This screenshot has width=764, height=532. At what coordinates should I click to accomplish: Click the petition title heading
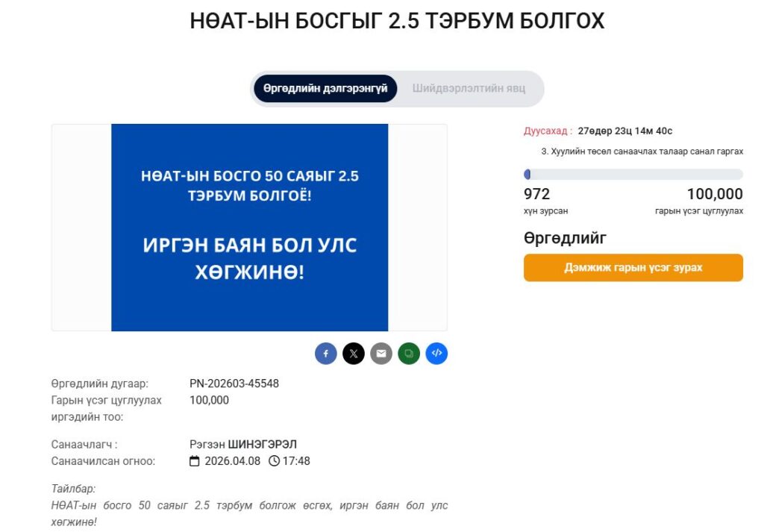(397, 22)
